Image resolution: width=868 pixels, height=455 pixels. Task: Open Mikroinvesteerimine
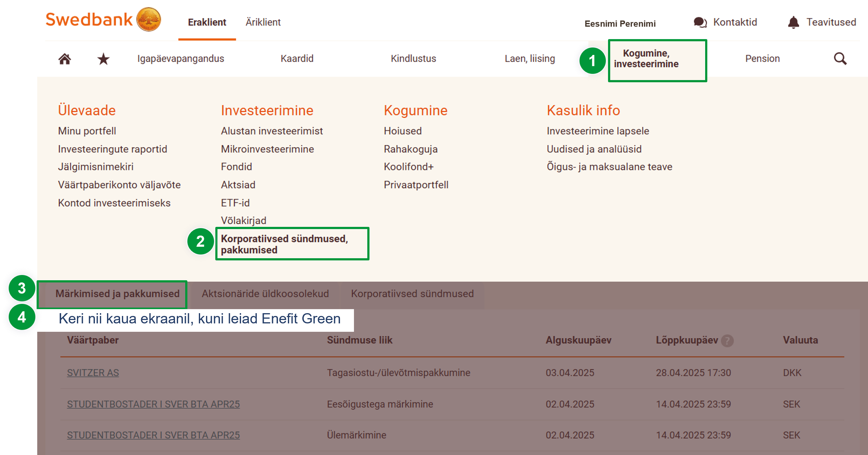tap(267, 149)
